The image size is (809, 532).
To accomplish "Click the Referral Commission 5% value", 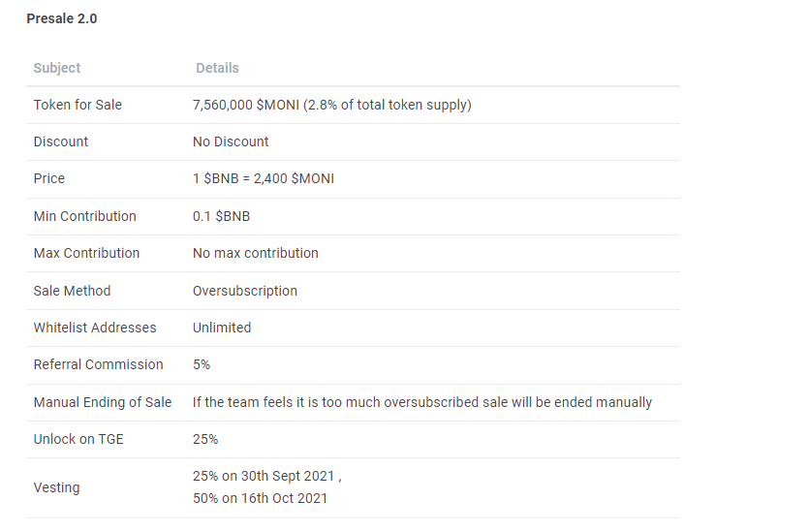I will point(202,364).
